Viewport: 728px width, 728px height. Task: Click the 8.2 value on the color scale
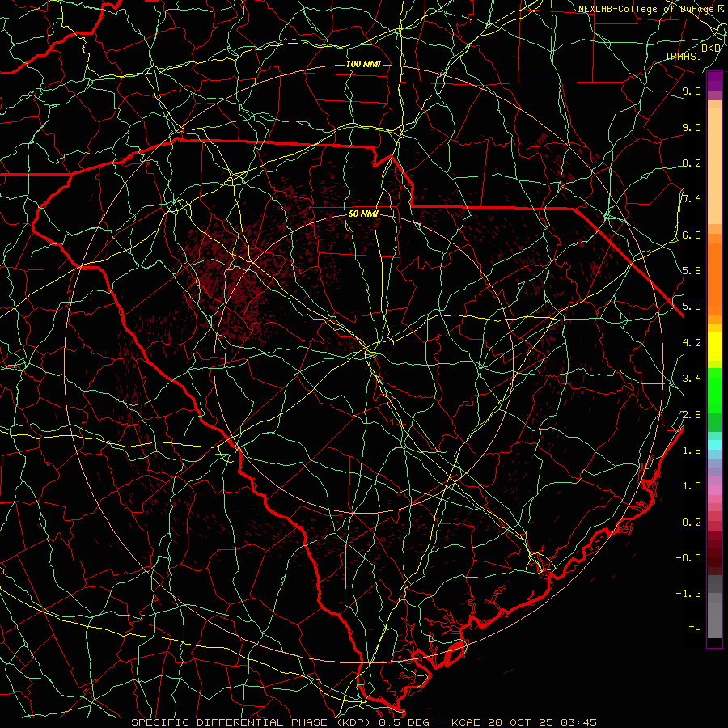click(692, 163)
